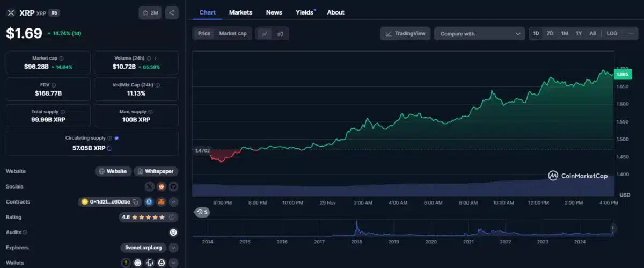The width and height of the screenshot is (644, 268).
Task: Click the Circulating supply info icon
Action: 110,138
